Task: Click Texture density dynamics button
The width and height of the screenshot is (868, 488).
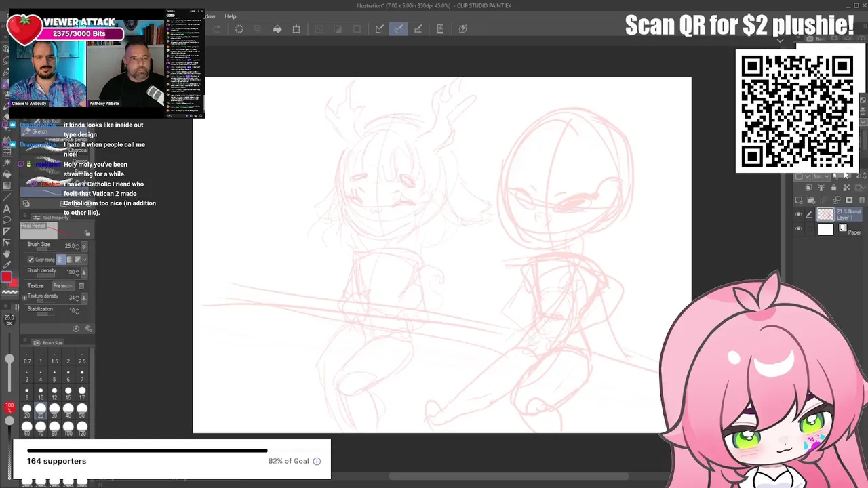Action: pos(84,297)
